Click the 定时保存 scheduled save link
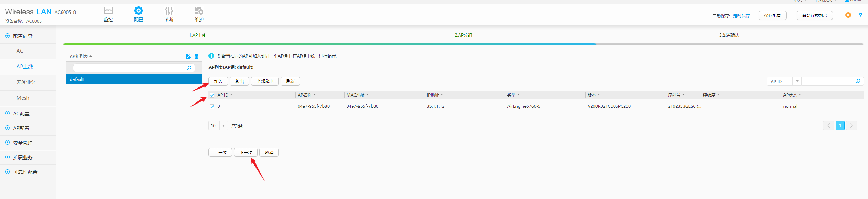The image size is (868, 199). (741, 16)
